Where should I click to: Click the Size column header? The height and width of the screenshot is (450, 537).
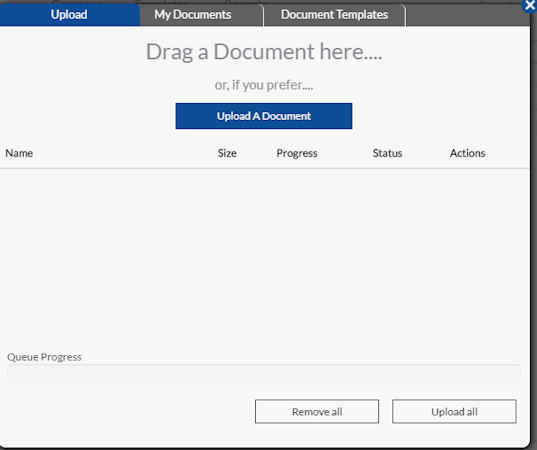(227, 153)
